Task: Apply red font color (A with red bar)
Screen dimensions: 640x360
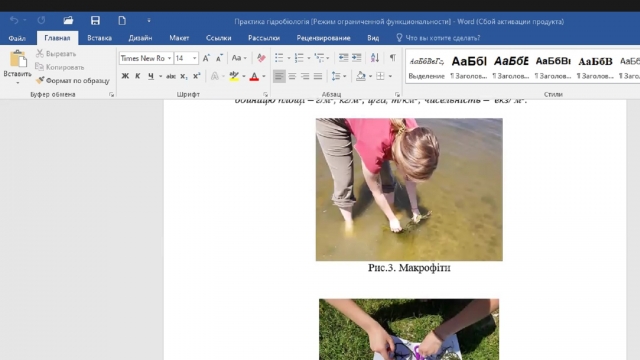Action: pyautogui.click(x=254, y=76)
